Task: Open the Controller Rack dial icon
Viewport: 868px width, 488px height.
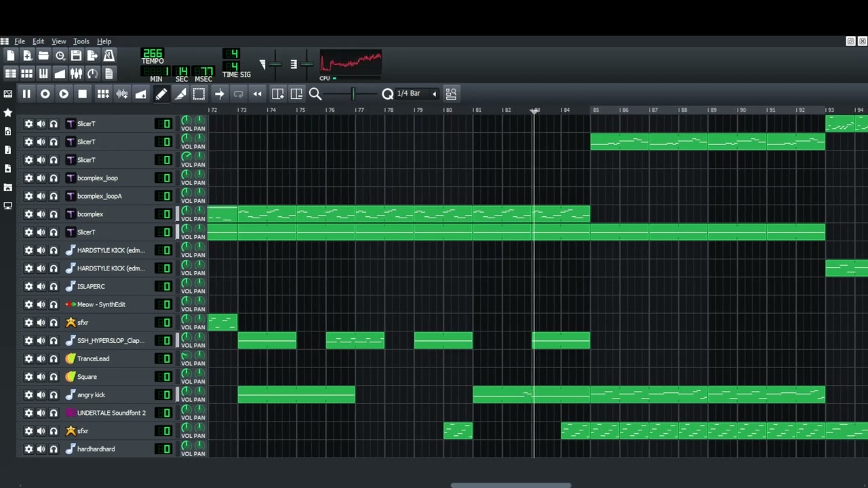Action: 92,73
